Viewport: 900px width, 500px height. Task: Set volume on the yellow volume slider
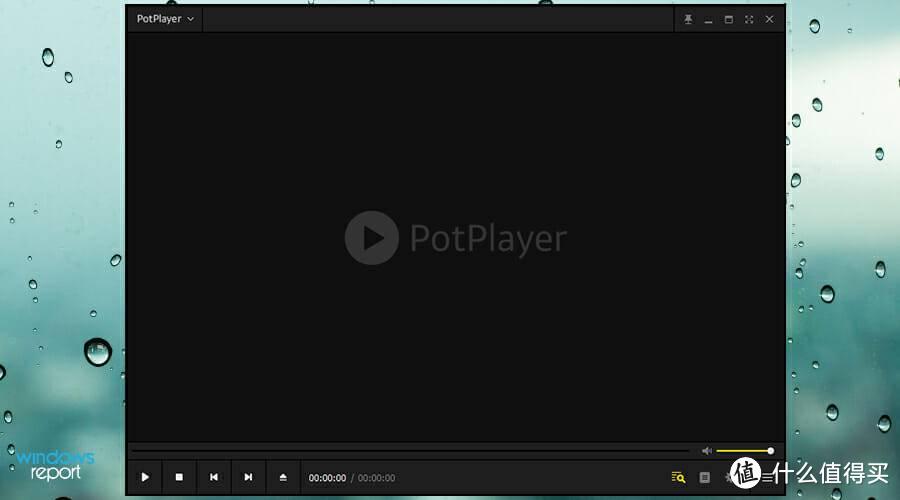coord(744,451)
